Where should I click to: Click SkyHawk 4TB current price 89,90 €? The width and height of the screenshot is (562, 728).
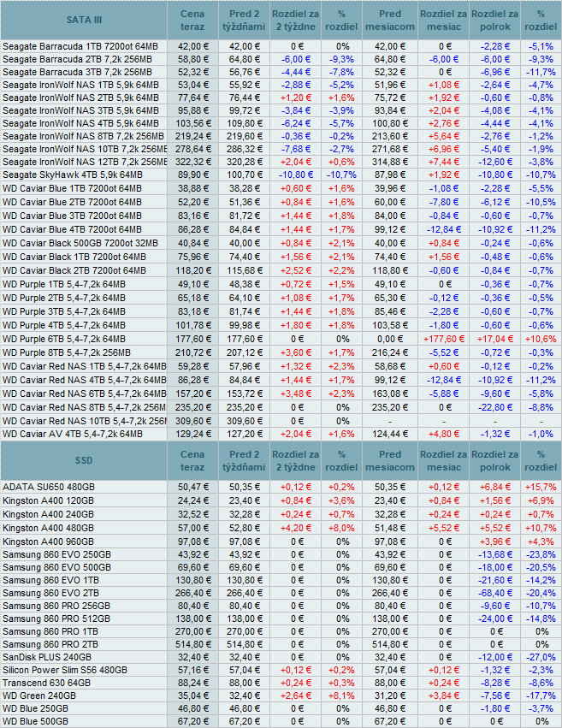[x=193, y=175]
